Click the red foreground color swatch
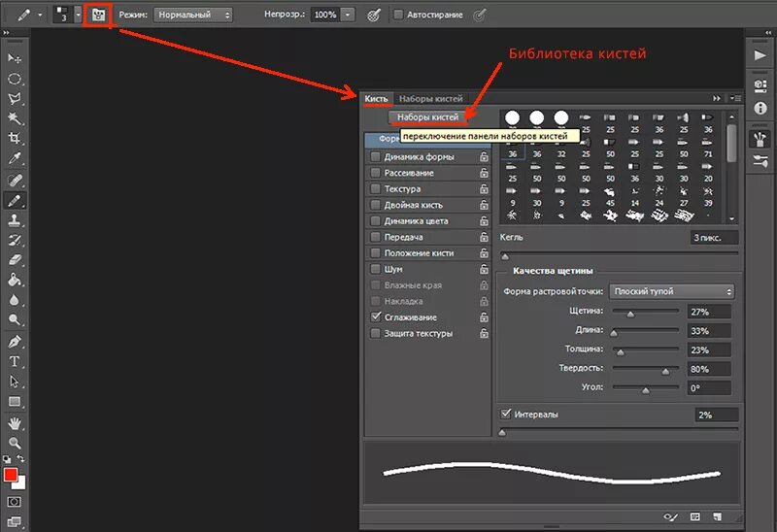Viewport: 777px width, 532px height. [11, 475]
